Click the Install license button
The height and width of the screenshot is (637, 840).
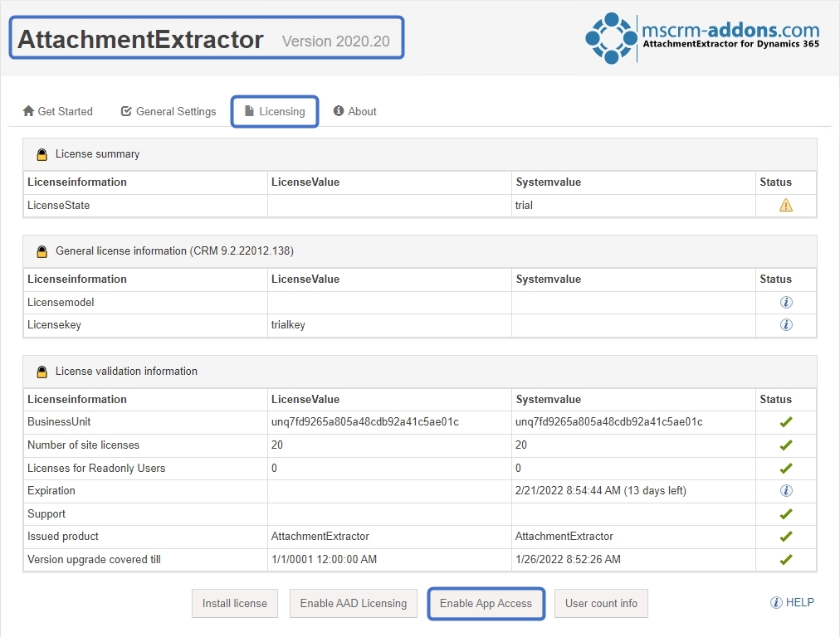tap(235, 603)
